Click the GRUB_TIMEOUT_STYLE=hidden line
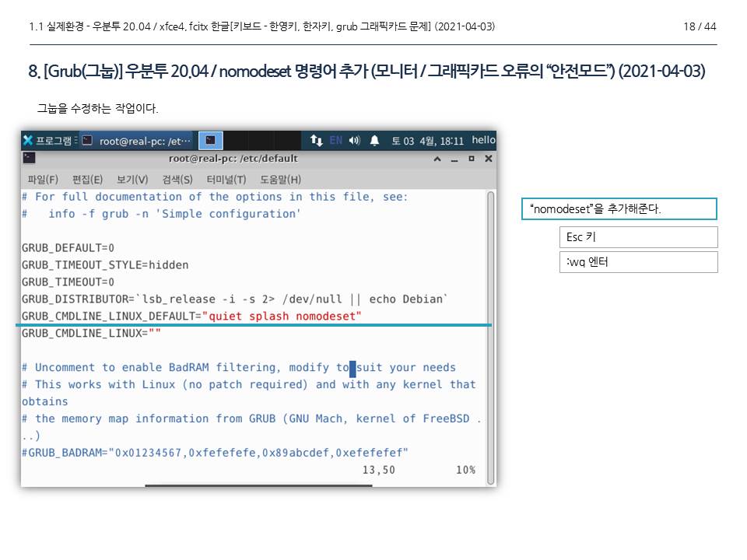The height and width of the screenshot is (560, 747). pos(105,265)
